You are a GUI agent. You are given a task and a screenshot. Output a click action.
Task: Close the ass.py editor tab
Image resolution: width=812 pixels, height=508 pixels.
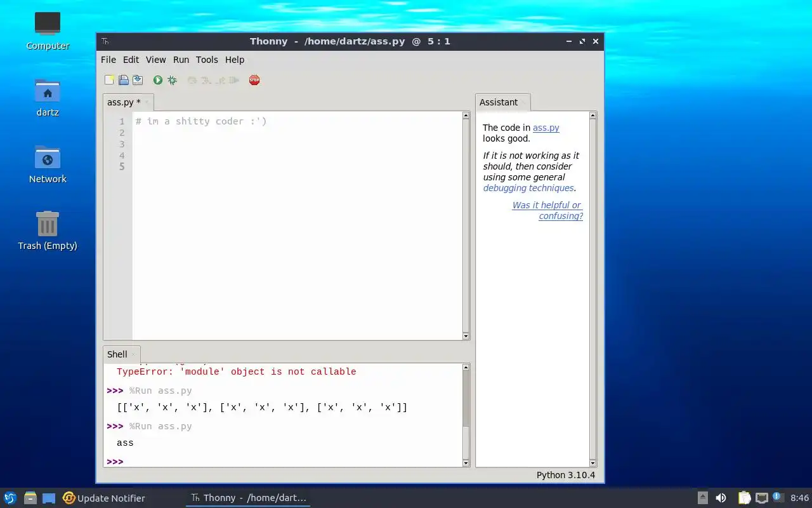point(147,102)
